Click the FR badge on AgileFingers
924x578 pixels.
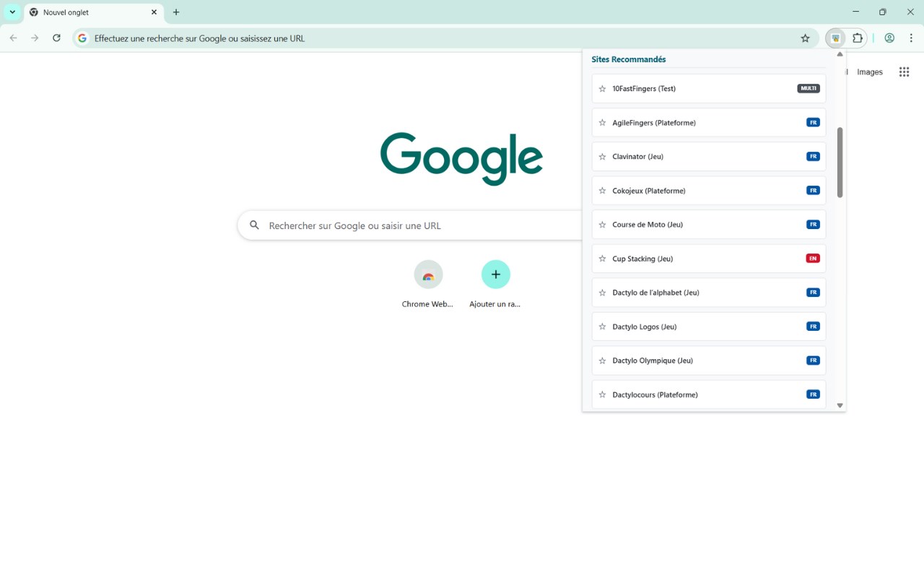[x=813, y=123]
